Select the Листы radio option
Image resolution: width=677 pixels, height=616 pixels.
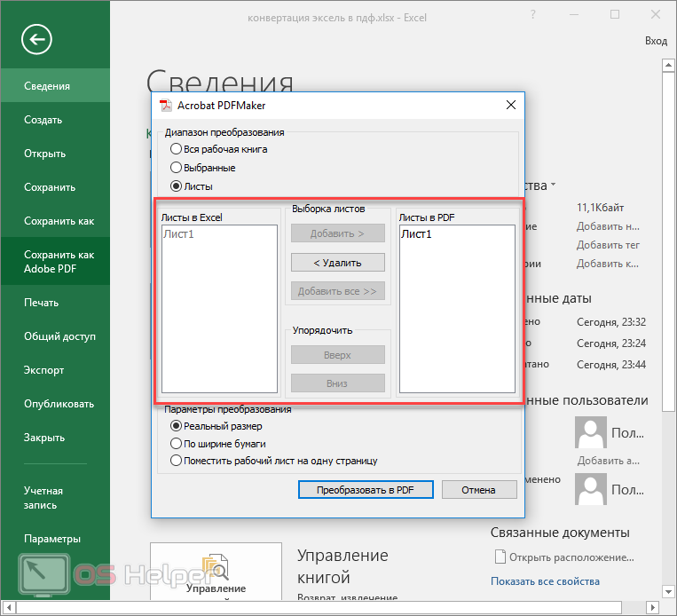tap(192, 186)
